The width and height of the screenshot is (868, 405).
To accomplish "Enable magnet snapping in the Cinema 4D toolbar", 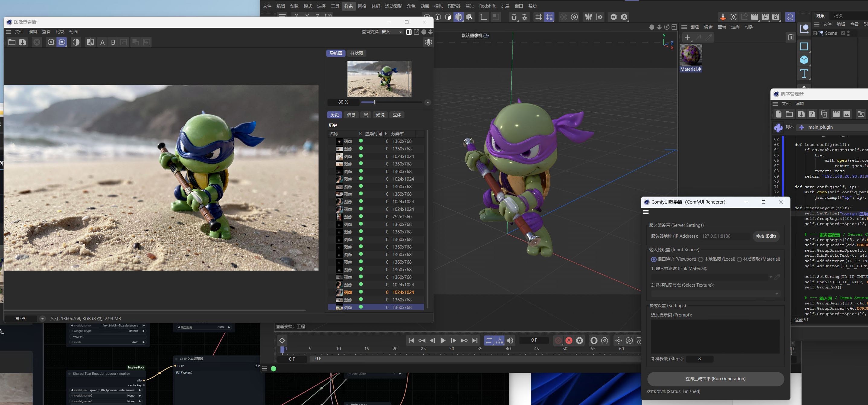I will point(513,17).
